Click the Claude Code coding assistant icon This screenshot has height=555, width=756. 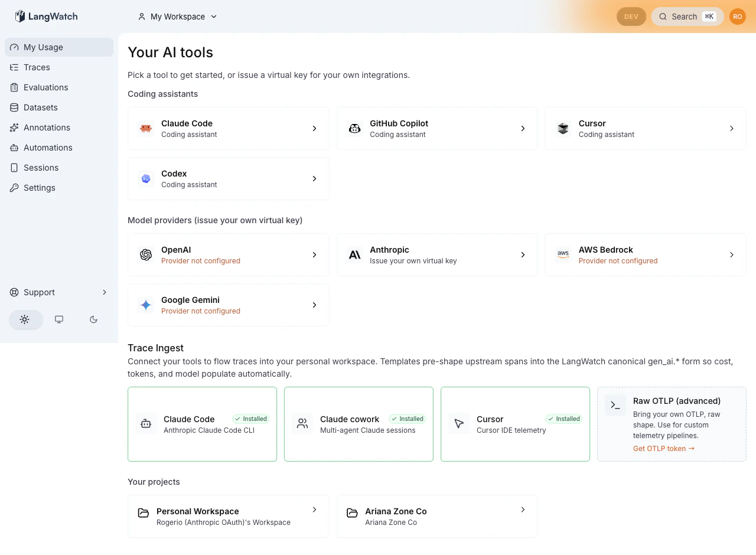click(146, 128)
